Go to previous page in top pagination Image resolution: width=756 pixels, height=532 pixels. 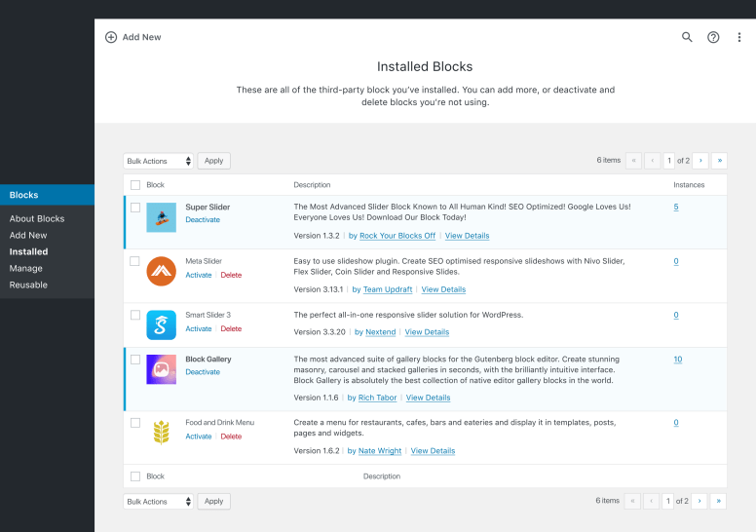pos(653,161)
